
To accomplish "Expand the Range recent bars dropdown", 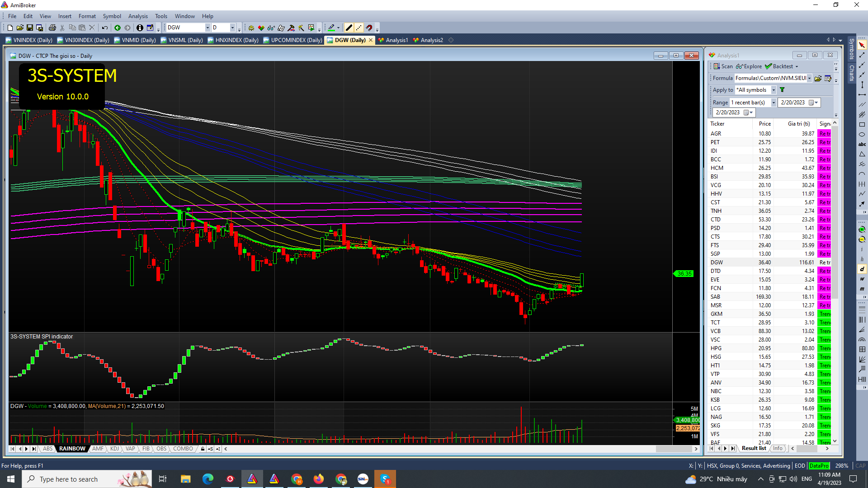I will click(x=774, y=103).
